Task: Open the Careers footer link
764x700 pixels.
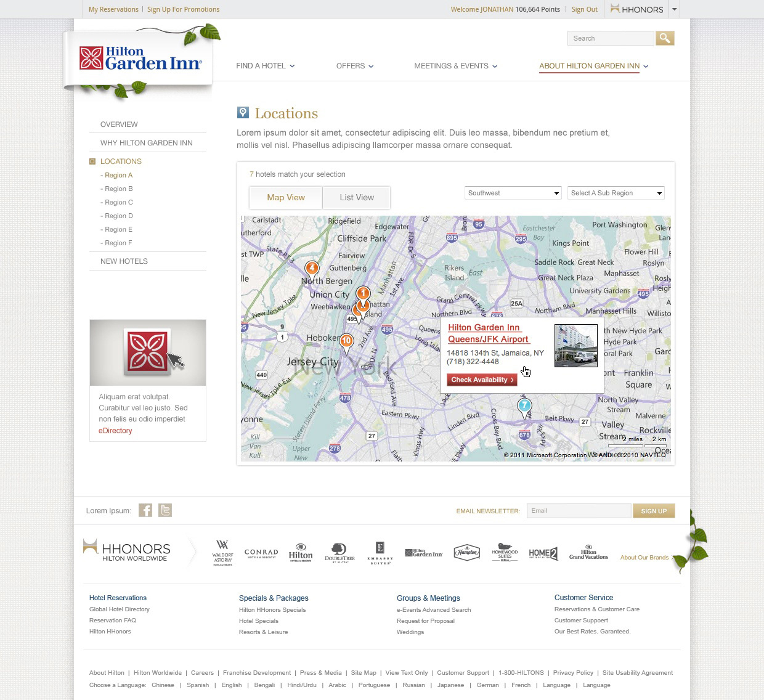Action: (x=202, y=673)
